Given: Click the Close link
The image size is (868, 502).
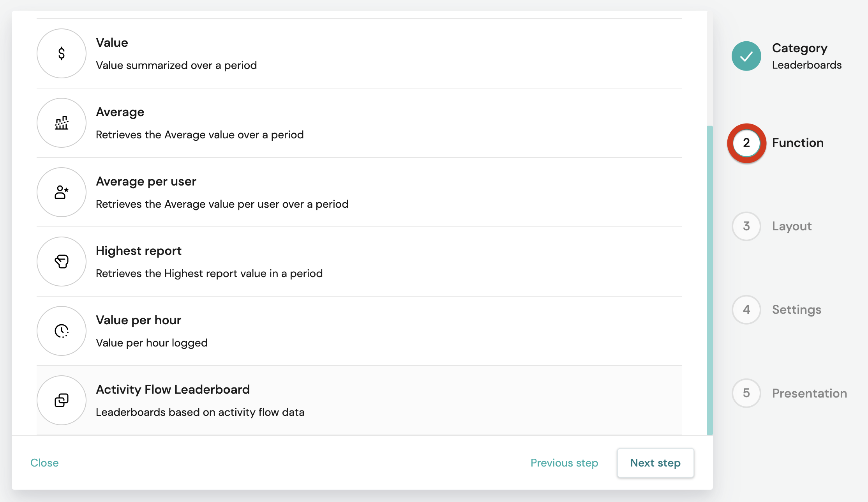Looking at the screenshot, I should 44,463.
